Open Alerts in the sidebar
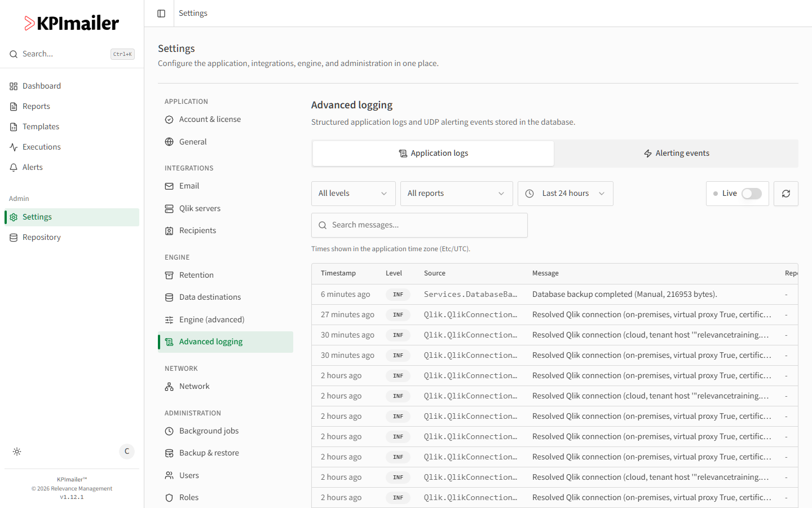Screen dimensions: 812x508 coord(72,167)
